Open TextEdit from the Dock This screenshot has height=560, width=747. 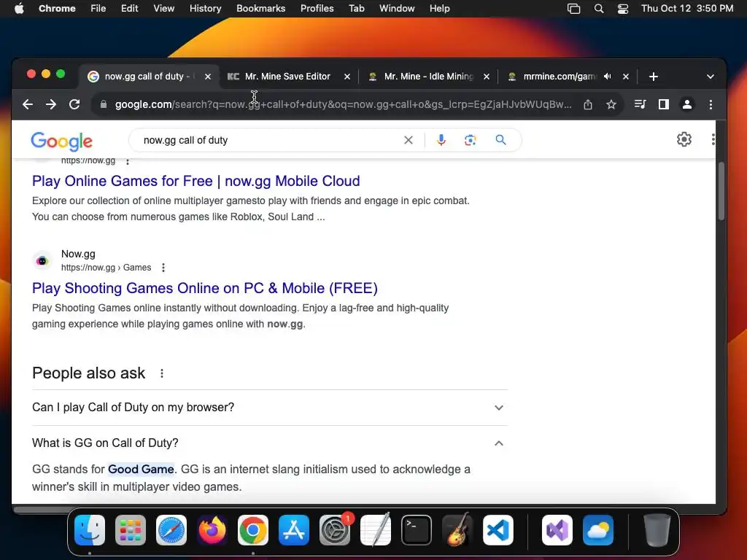(x=376, y=529)
